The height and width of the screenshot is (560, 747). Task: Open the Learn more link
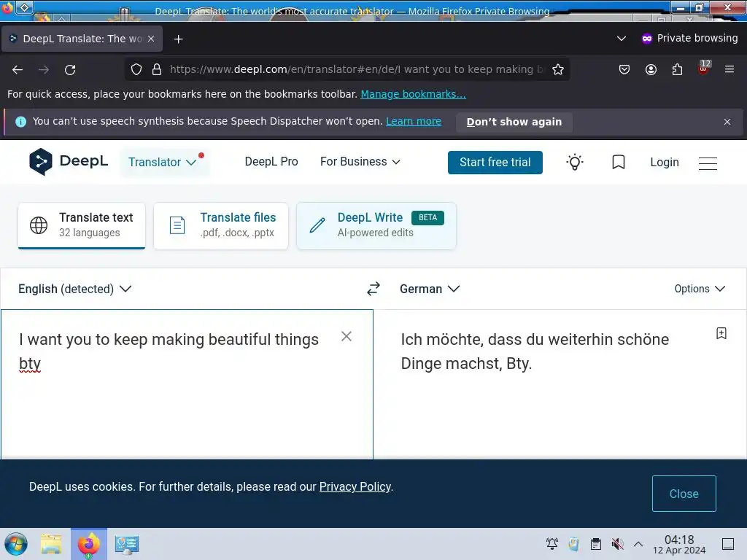point(414,122)
